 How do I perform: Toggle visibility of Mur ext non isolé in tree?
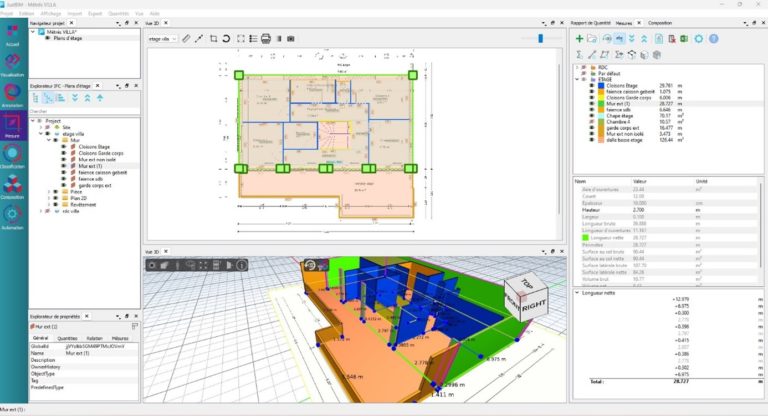pyautogui.click(x=64, y=159)
